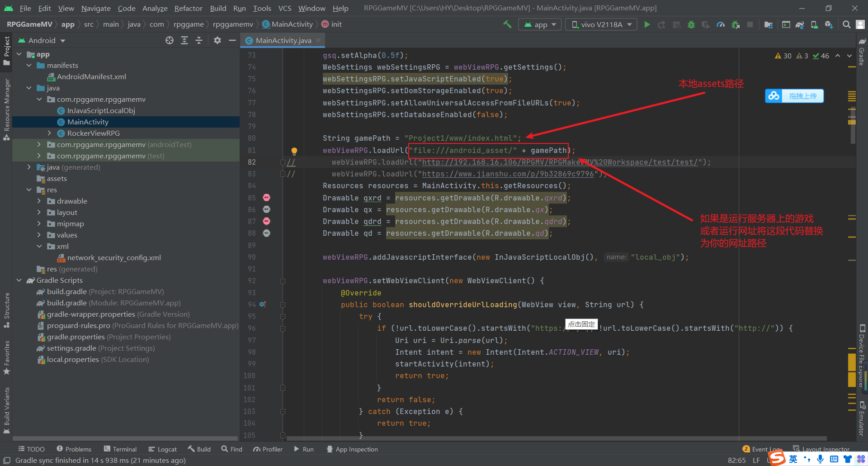Toggle fold marker at line 92 setWebViewClient
This screenshot has width=868, height=466.
(283, 281)
